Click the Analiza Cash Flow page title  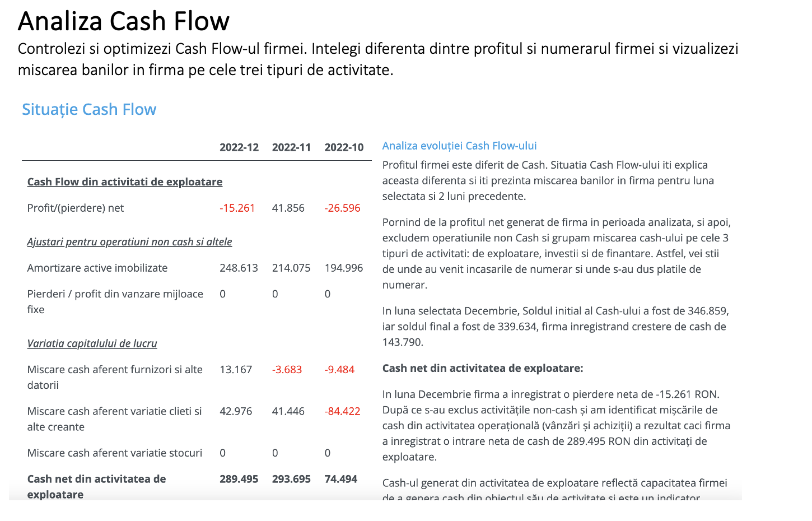124,21
